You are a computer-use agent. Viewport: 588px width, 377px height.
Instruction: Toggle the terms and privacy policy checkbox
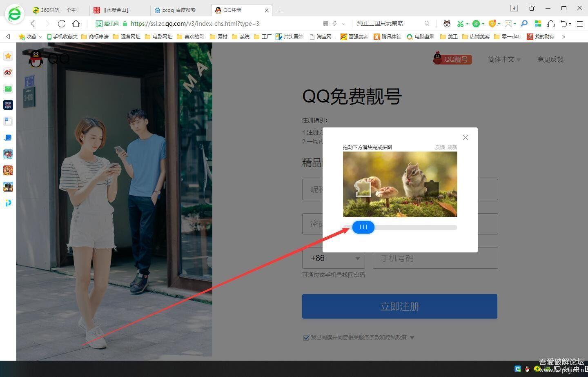pyautogui.click(x=306, y=338)
